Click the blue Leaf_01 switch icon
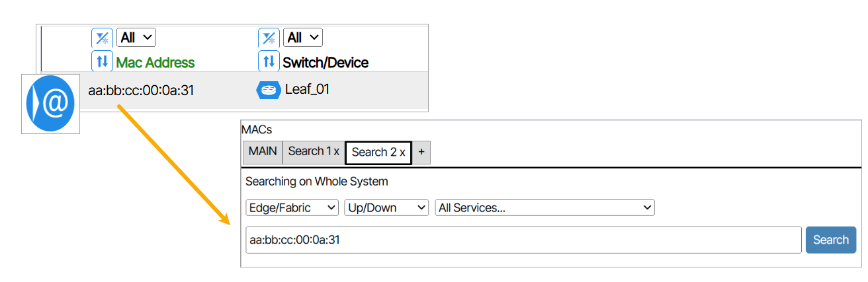The width and height of the screenshot is (868, 282). click(x=268, y=90)
